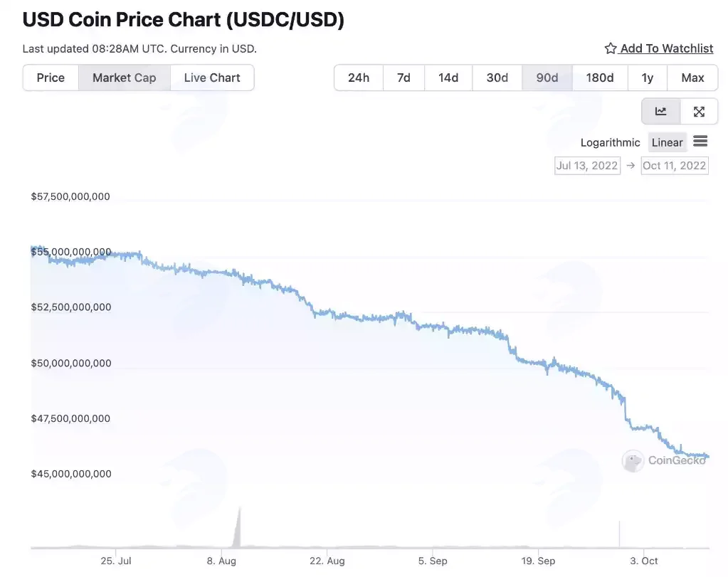This screenshot has height=577, width=728.
Task: Click the CoinGecko logo watermark
Action: pos(665,460)
